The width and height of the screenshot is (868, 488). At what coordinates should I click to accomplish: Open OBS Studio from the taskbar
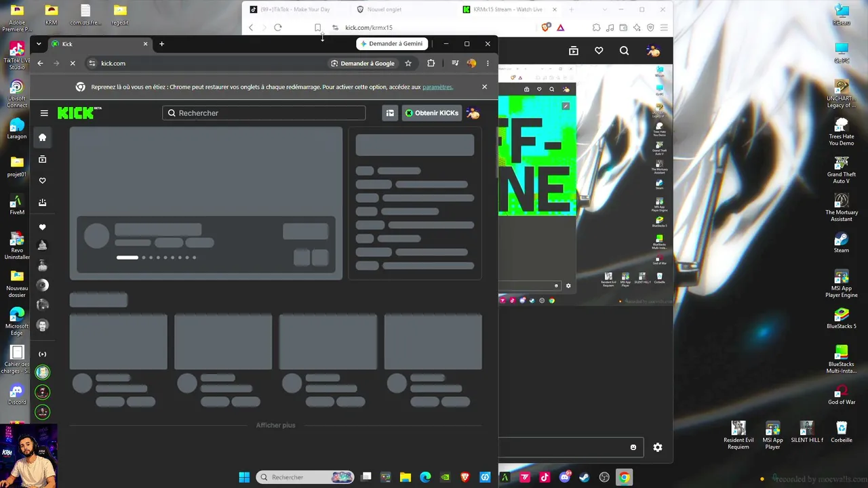(604, 477)
